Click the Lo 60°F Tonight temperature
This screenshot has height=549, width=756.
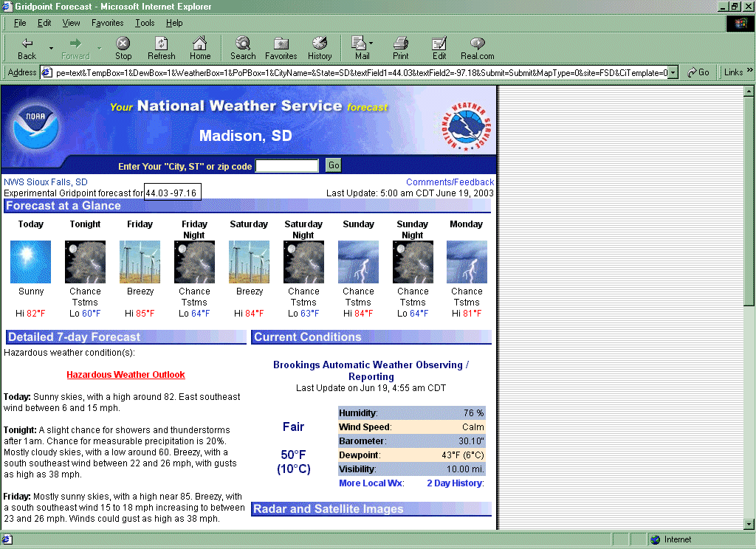(x=85, y=314)
